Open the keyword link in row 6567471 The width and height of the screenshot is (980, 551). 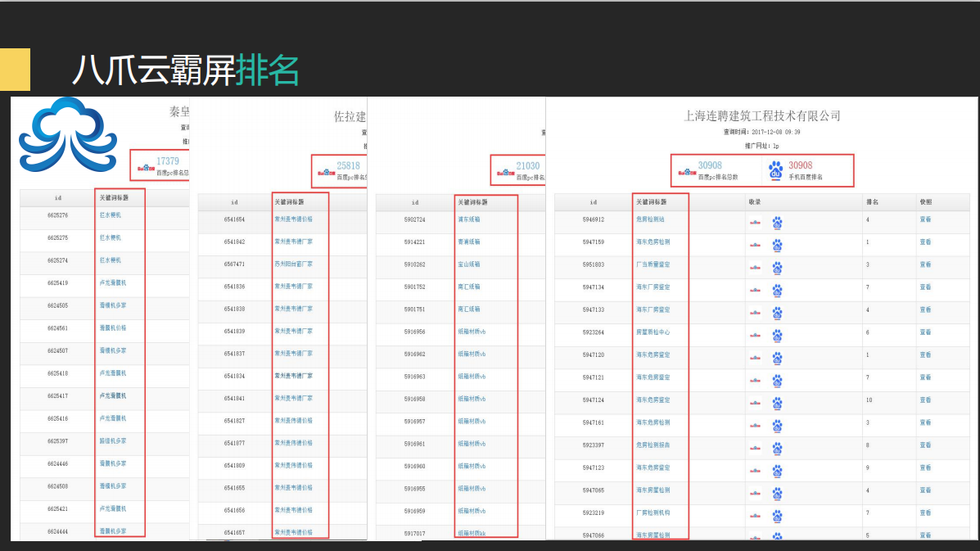pyautogui.click(x=293, y=264)
